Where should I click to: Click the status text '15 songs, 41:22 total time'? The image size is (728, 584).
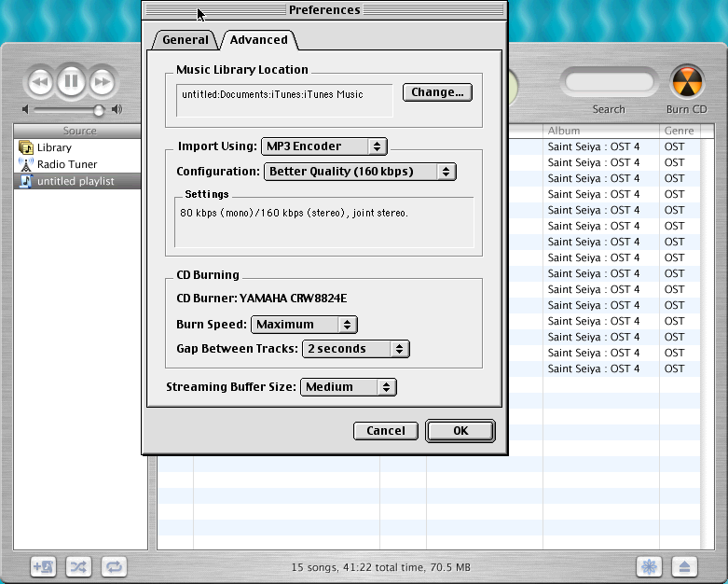click(x=380, y=567)
